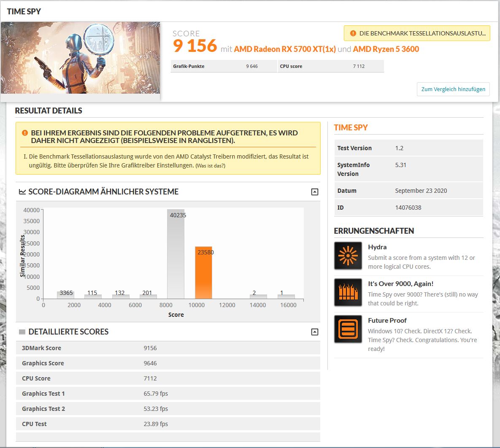
Task: Click the 9 156 overall score value
Action: 195,46
